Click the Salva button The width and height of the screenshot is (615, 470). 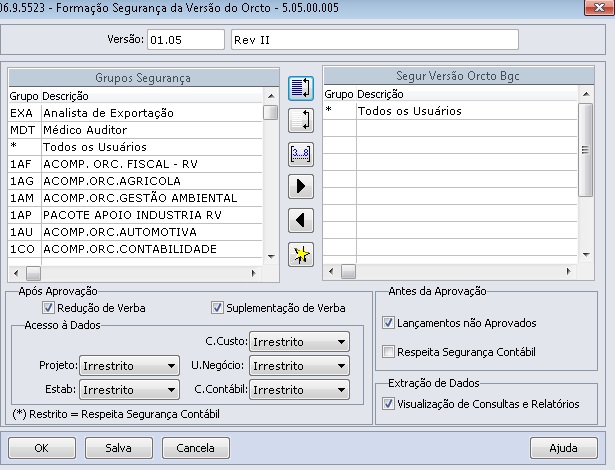tap(118, 448)
